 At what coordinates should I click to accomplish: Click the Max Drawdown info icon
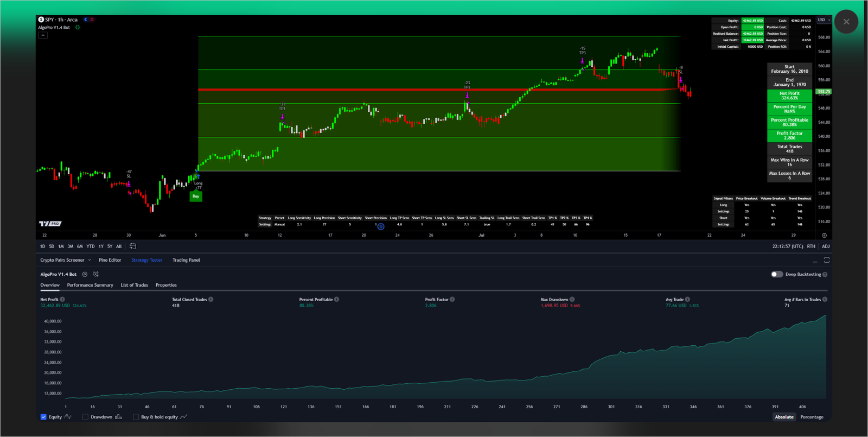[x=572, y=299]
